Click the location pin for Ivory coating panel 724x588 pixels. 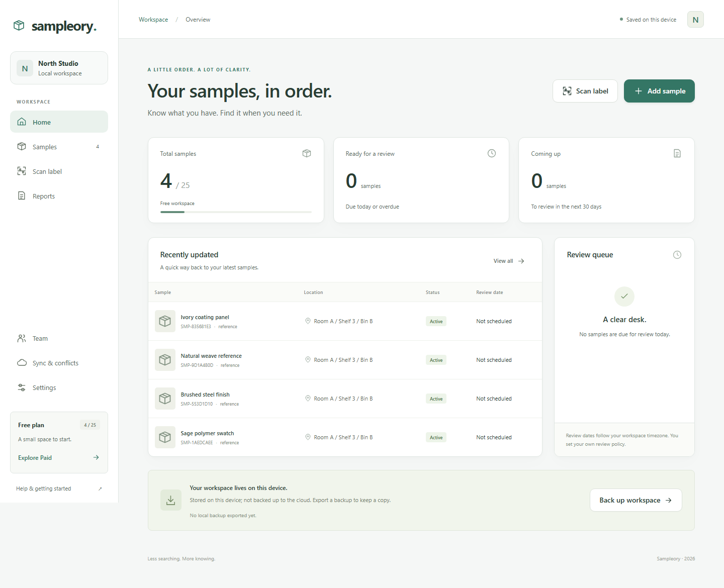pos(308,321)
